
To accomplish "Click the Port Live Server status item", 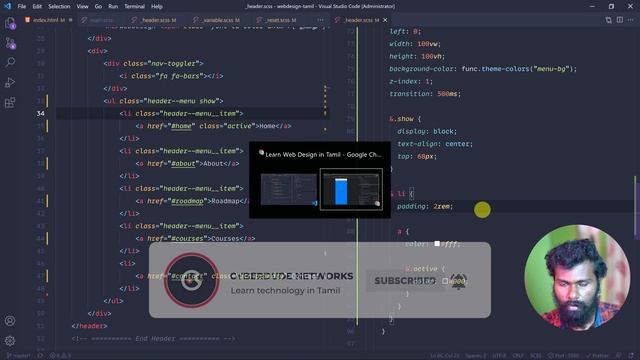I will pos(563,356).
